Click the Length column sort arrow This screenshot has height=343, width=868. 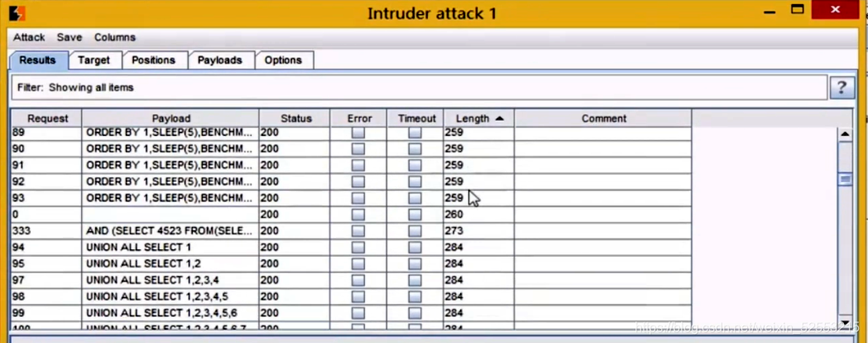click(499, 118)
